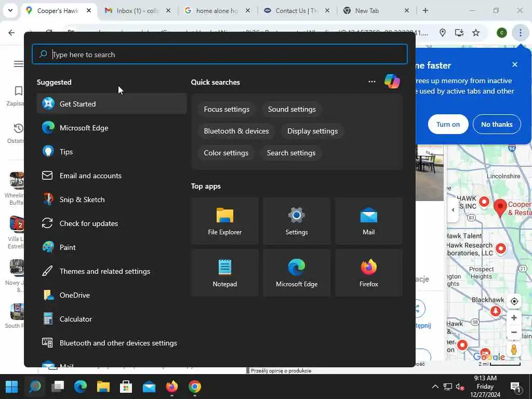Center map on my location
Screen dimensions: 532x399
tap(514, 301)
